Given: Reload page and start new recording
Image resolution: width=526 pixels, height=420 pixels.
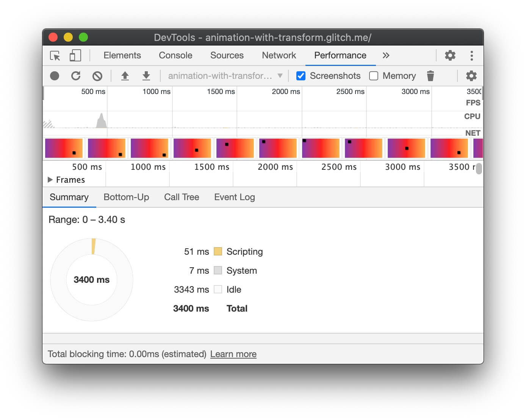Looking at the screenshot, I should pyautogui.click(x=76, y=76).
